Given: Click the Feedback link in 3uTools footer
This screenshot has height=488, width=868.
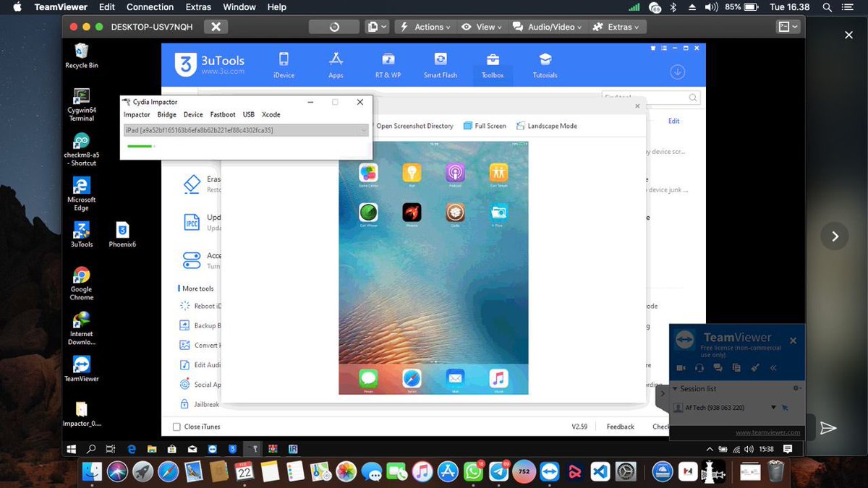Looking at the screenshot, I should 620,427.
